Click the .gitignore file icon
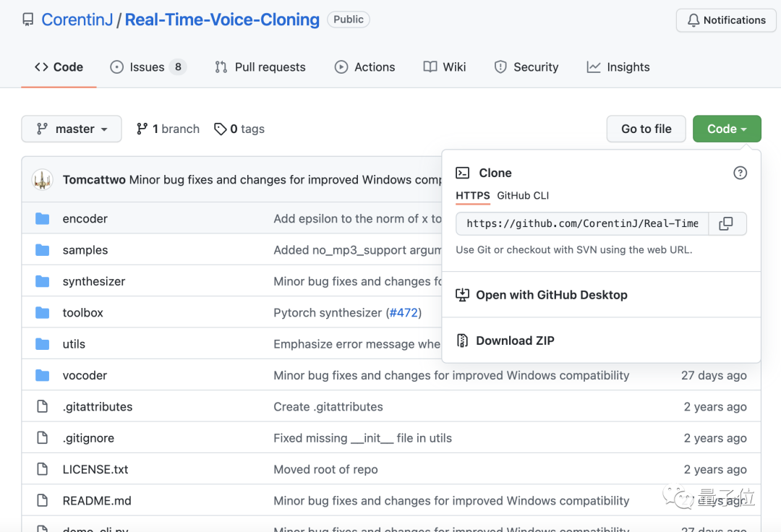The width and height of the screenshot is (781, 532). pyautogui.click(x=43, y=438)
